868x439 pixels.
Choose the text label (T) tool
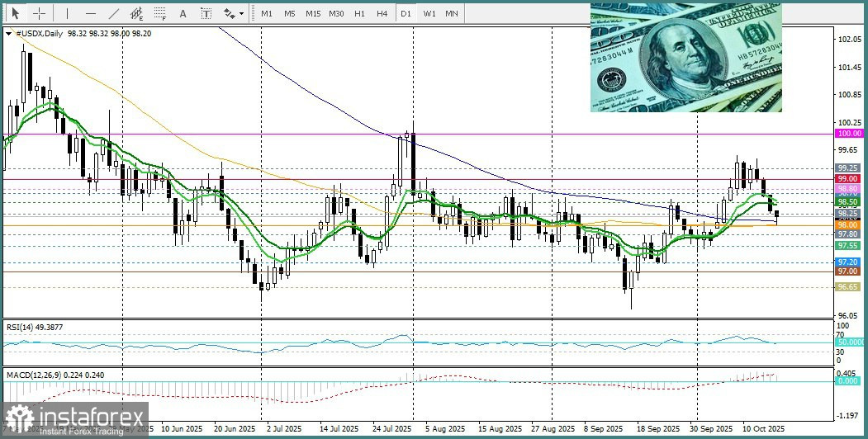click(x=206, y=13)
